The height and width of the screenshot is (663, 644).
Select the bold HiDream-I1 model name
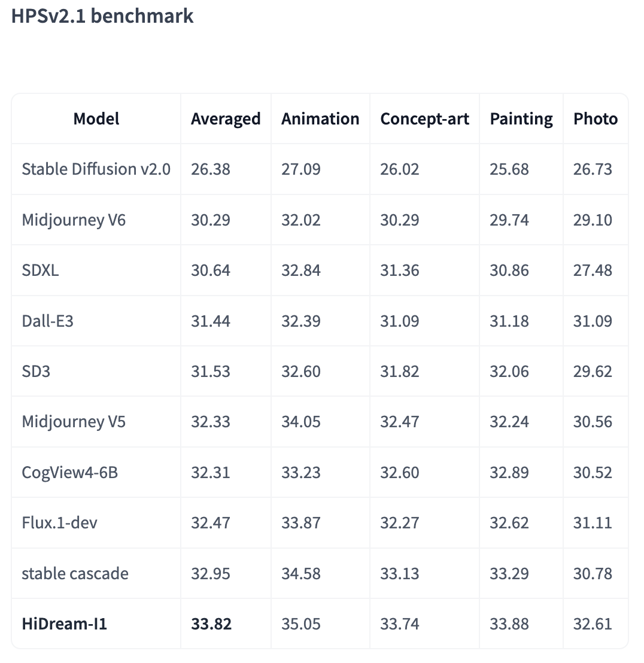click(x=64, y=624)
